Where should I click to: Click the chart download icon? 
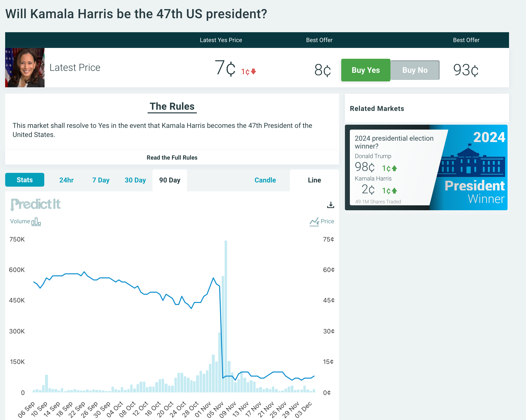point(330,205)
